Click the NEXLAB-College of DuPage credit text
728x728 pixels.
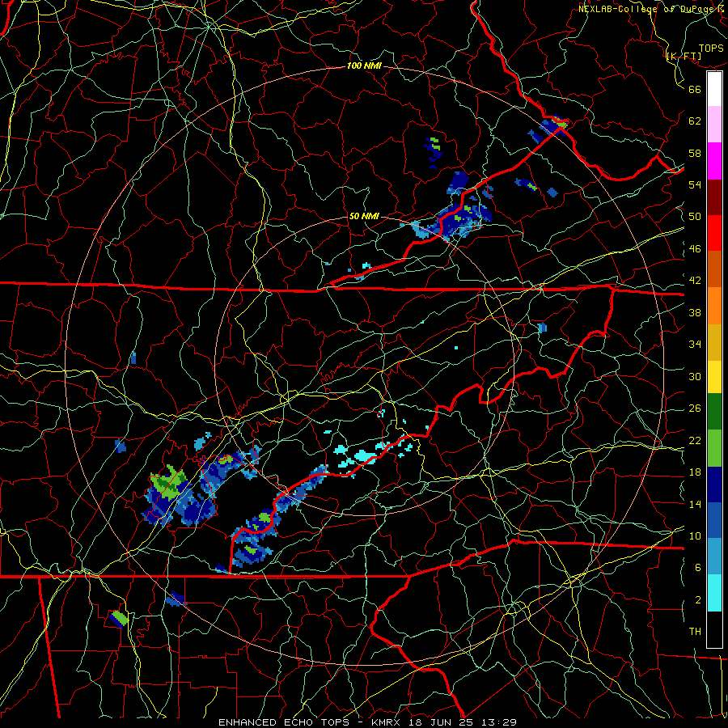(652, 8)
